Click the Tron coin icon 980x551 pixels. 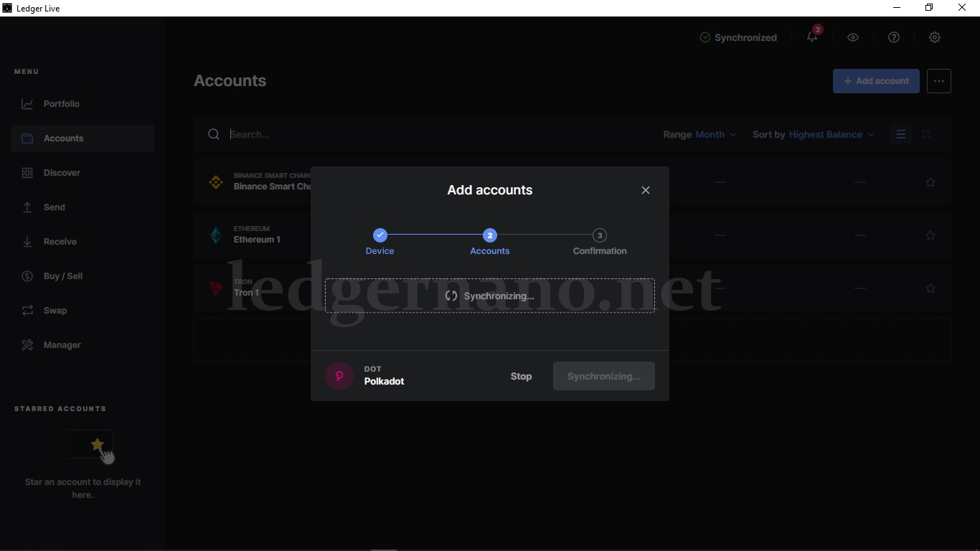coord(216,288)
